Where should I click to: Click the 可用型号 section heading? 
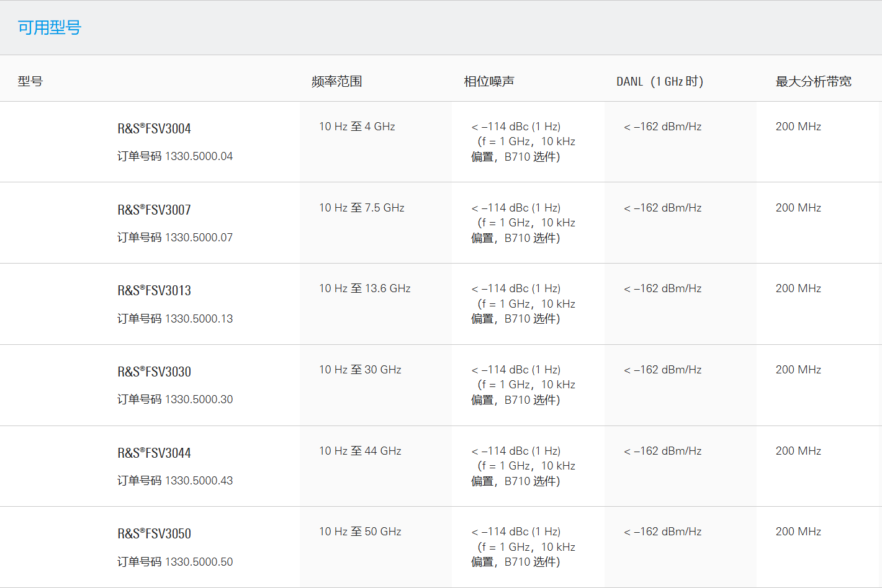[x=49, y=27]
